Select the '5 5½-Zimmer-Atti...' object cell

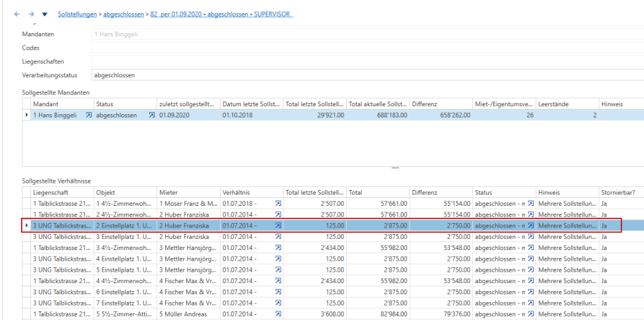(125, 314)
